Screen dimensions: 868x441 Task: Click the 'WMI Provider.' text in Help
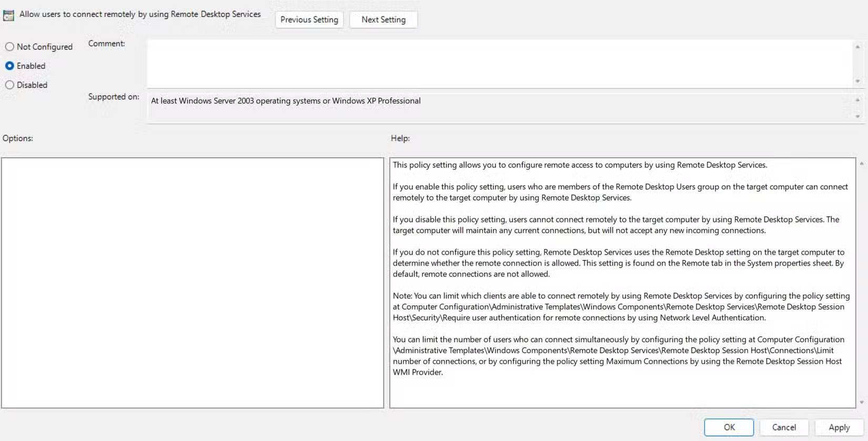click(x=418, y=372)
